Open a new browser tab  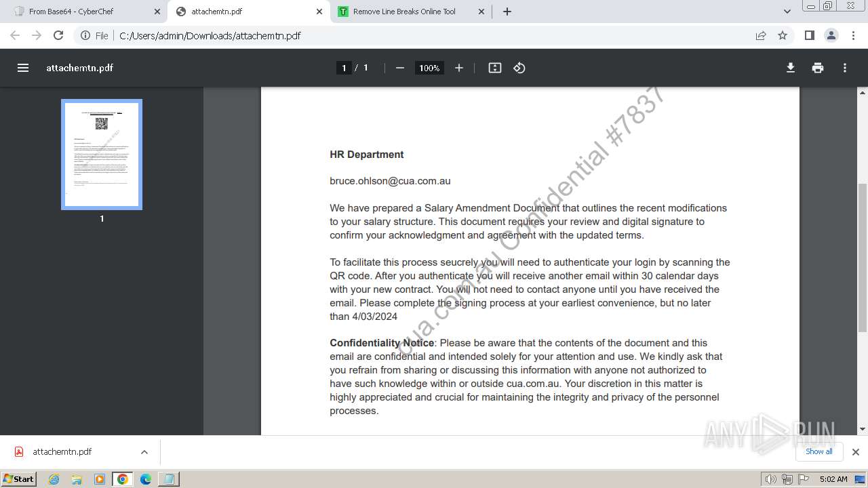coord(507,12)
